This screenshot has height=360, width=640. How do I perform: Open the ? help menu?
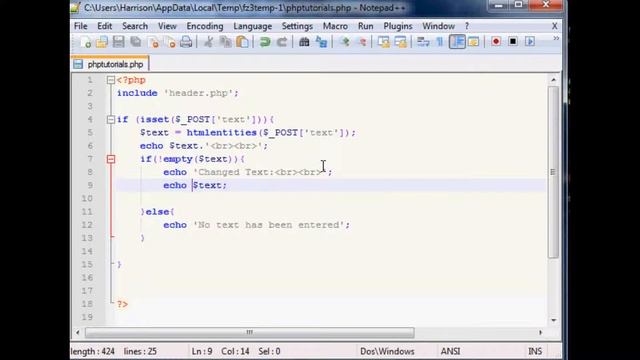pyautogui.click(x=467, y=26)
